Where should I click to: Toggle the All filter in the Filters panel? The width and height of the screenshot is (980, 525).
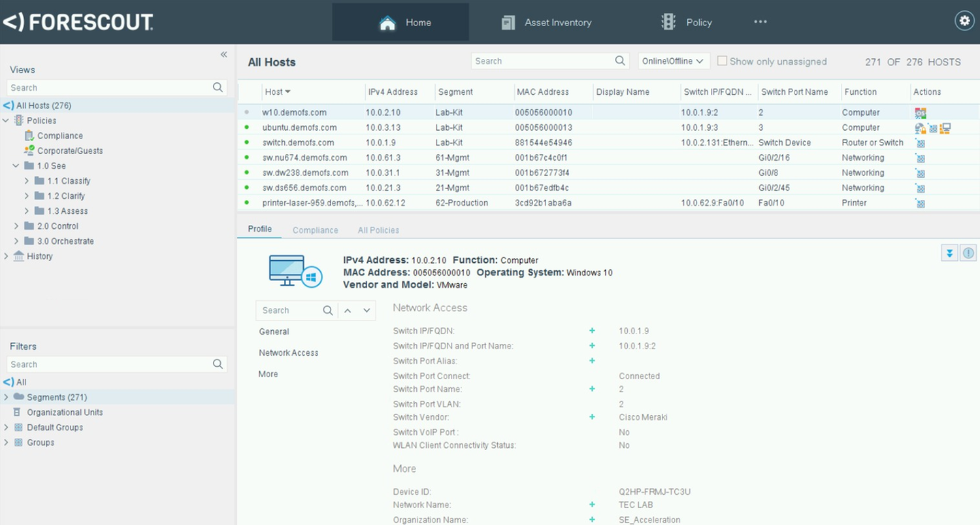21,382
